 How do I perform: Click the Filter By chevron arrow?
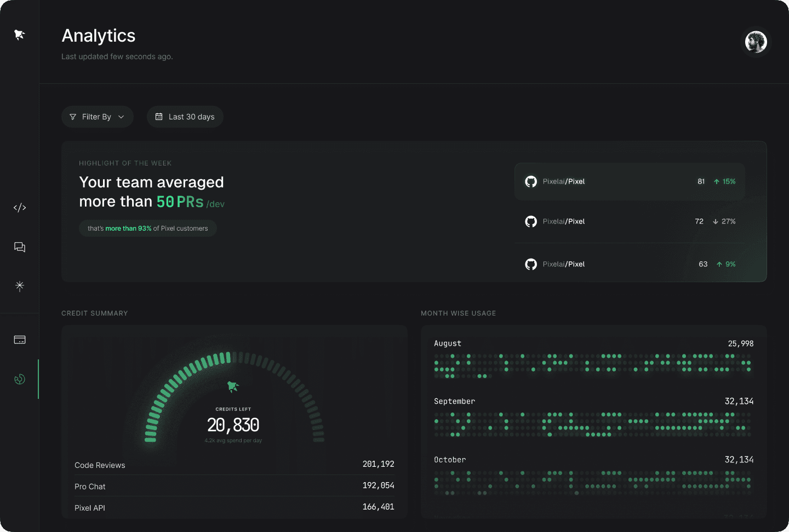[121, 117]
